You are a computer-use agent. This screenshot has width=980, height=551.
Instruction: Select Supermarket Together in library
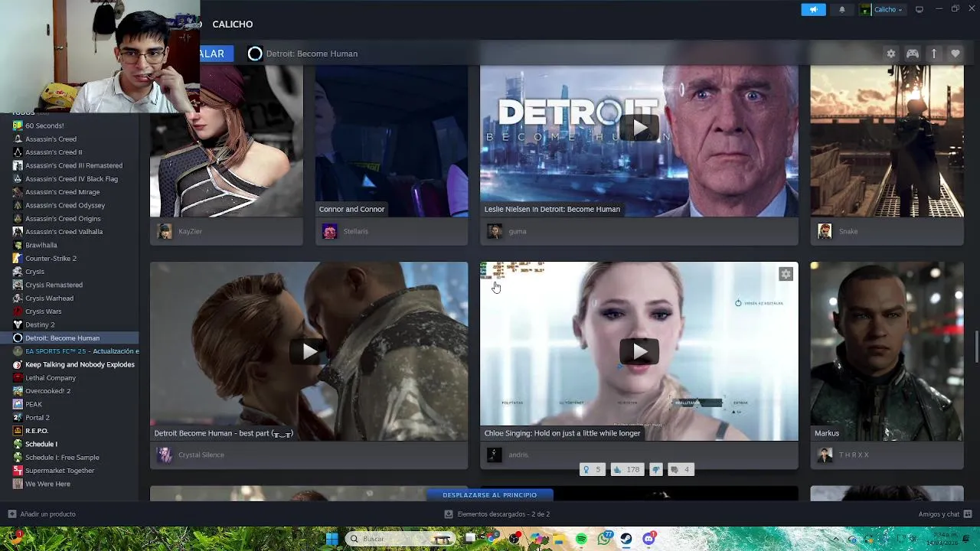click(60, 471)
